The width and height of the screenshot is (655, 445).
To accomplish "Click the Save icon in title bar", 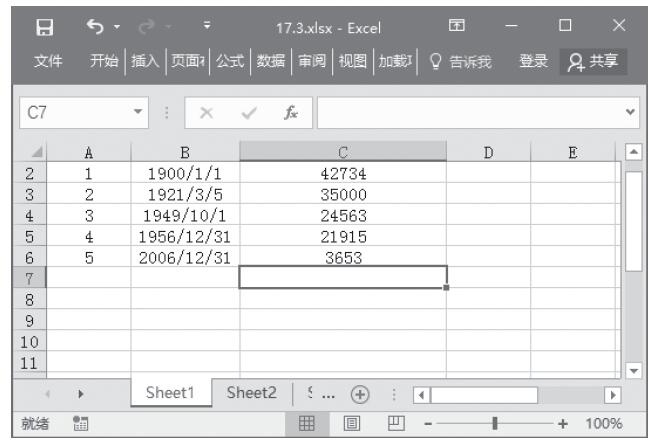I will point(43,24).
